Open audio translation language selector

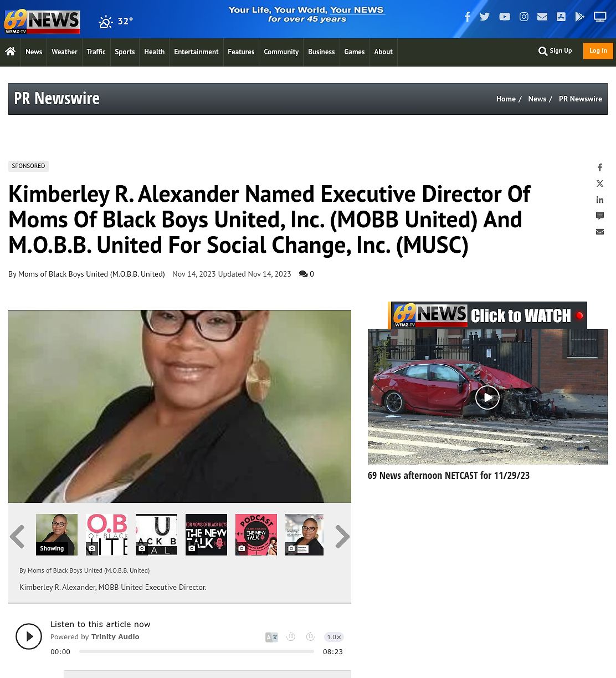coord(271,637)
